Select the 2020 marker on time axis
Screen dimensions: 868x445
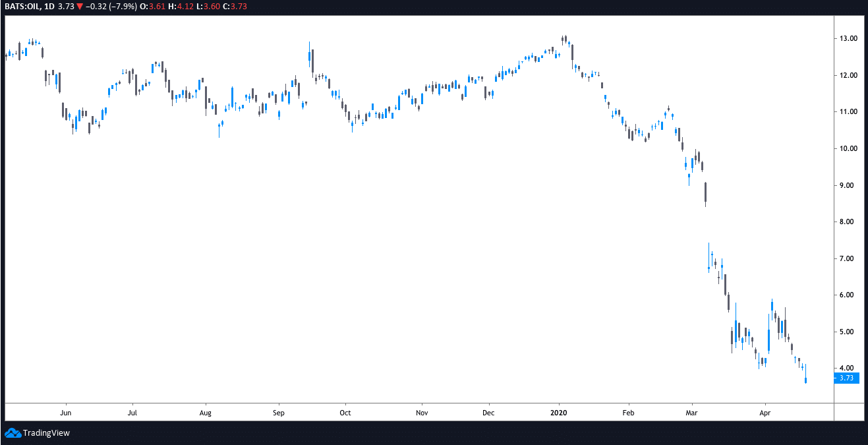coord(559,413)
